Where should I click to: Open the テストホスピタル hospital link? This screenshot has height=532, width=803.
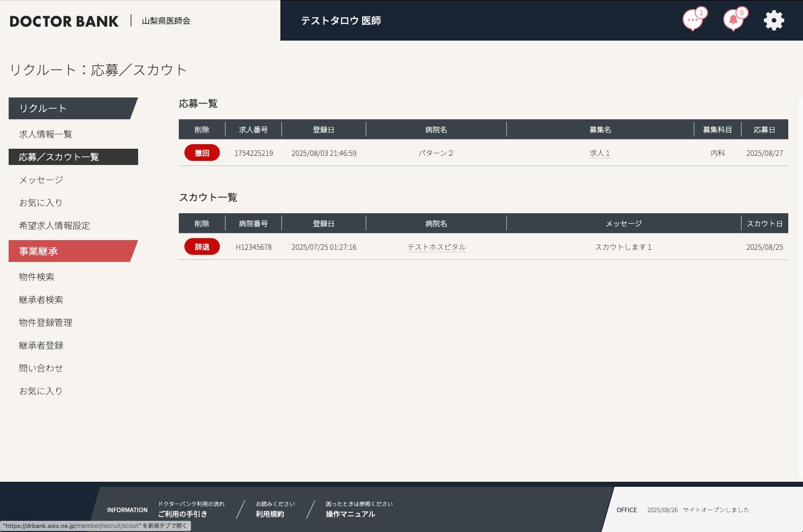(436, 247)
